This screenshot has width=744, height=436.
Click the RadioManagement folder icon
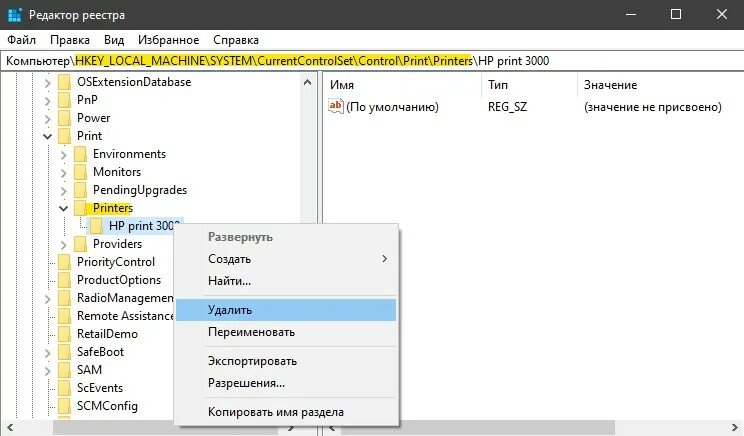(x=65, y=298)
